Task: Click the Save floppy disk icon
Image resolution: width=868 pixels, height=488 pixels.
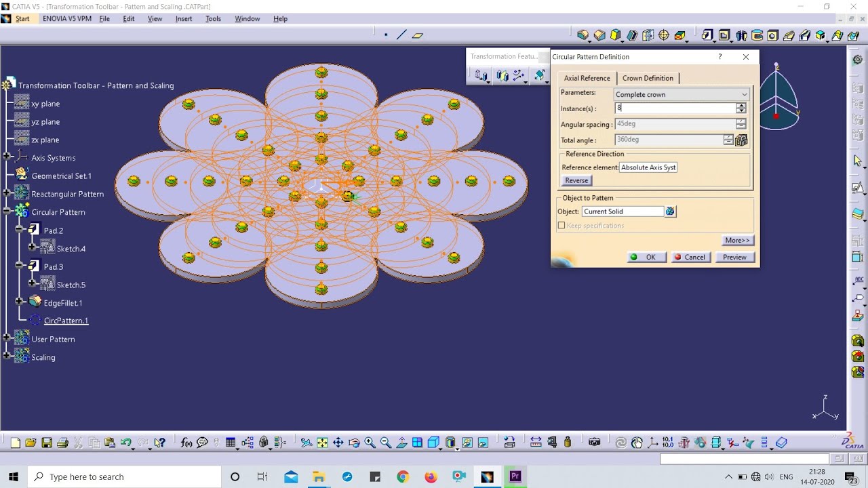Action: 47,443
